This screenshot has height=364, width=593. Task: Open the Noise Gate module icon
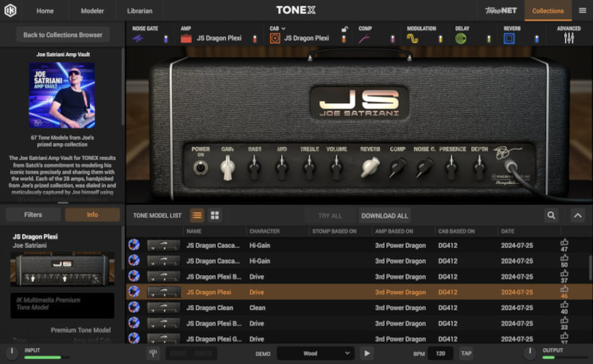tap(138, 38)
